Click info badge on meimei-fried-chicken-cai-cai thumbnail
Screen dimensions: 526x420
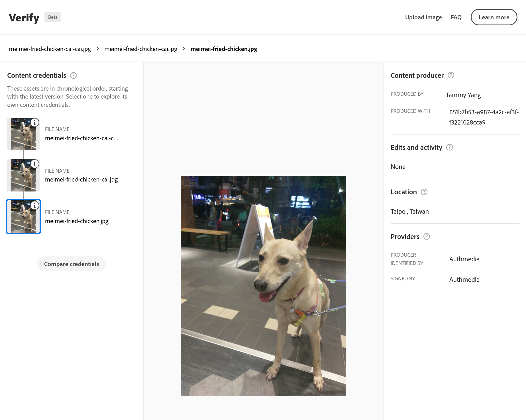click(35, 123)
